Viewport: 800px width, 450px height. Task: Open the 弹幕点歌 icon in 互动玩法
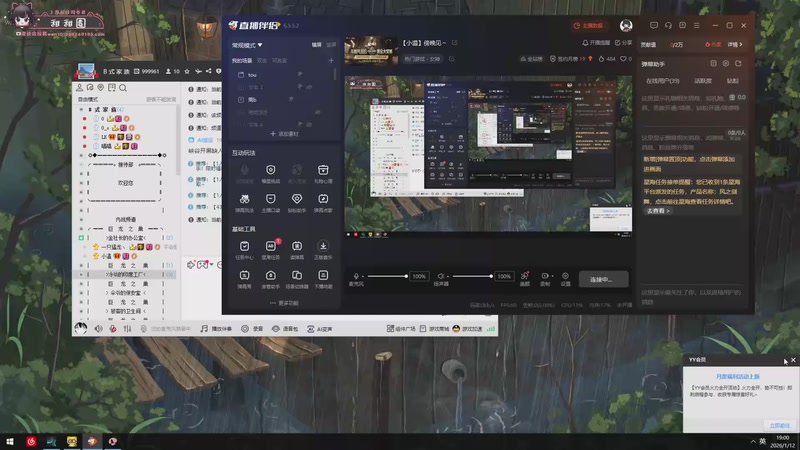pos(323,199)
